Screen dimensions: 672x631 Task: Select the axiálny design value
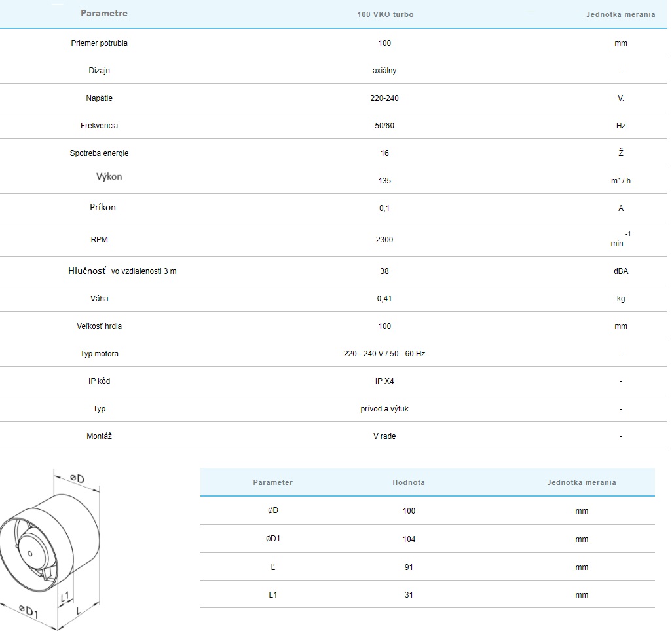(384, 71)
